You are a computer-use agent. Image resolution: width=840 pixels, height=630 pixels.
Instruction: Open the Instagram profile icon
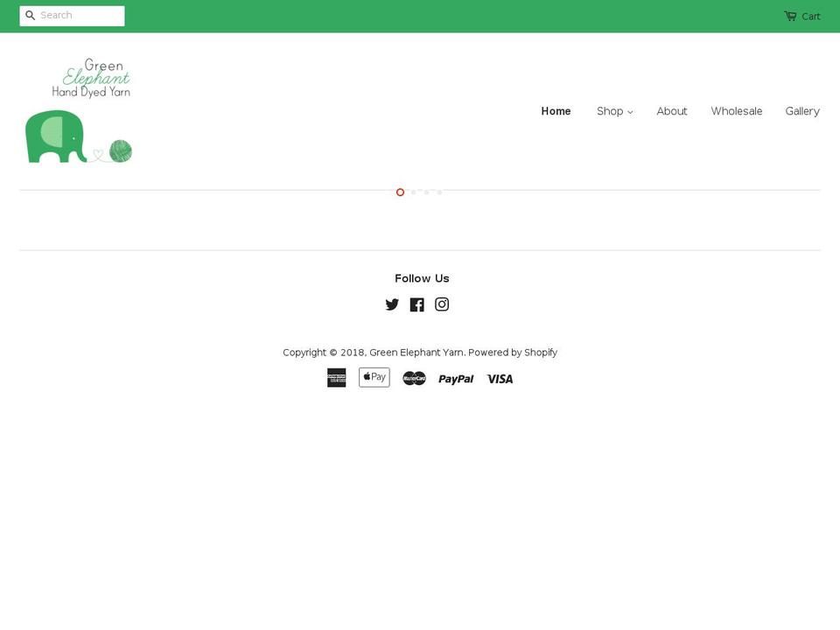click(442, 304)
